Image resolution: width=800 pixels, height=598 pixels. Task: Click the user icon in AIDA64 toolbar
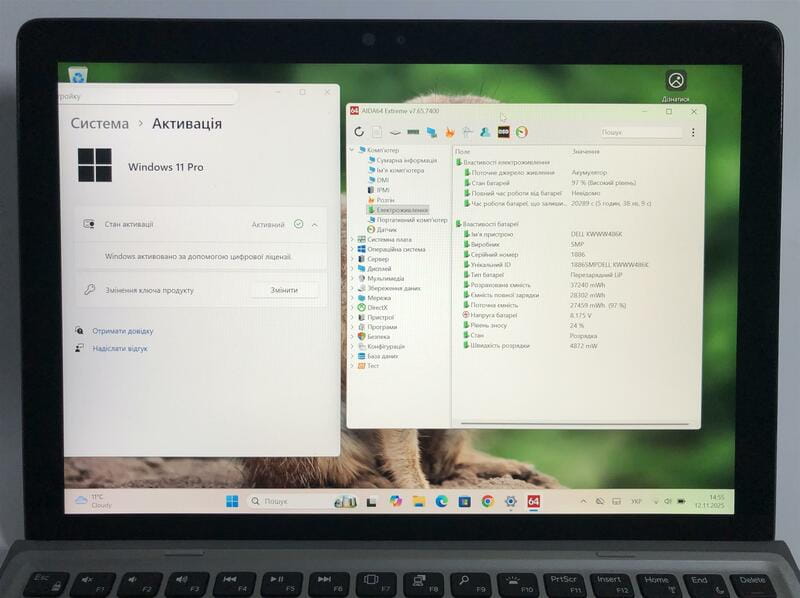[x=485, y=132]
